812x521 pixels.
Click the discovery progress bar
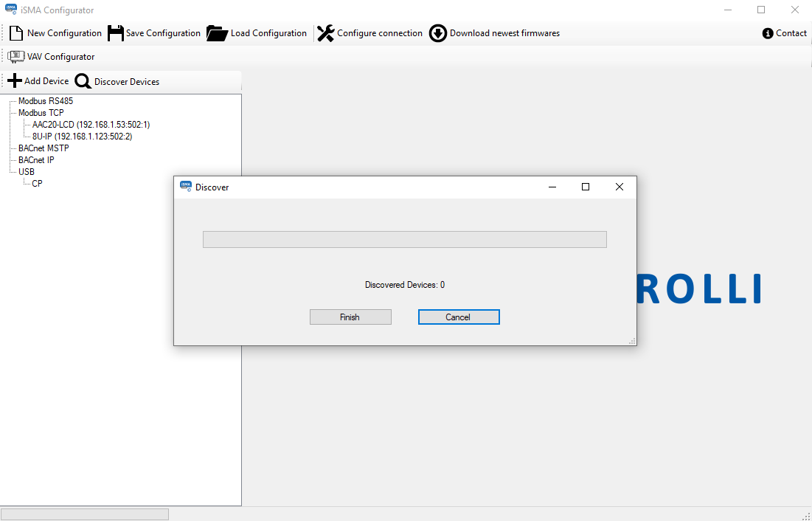[x=404, y=240]
